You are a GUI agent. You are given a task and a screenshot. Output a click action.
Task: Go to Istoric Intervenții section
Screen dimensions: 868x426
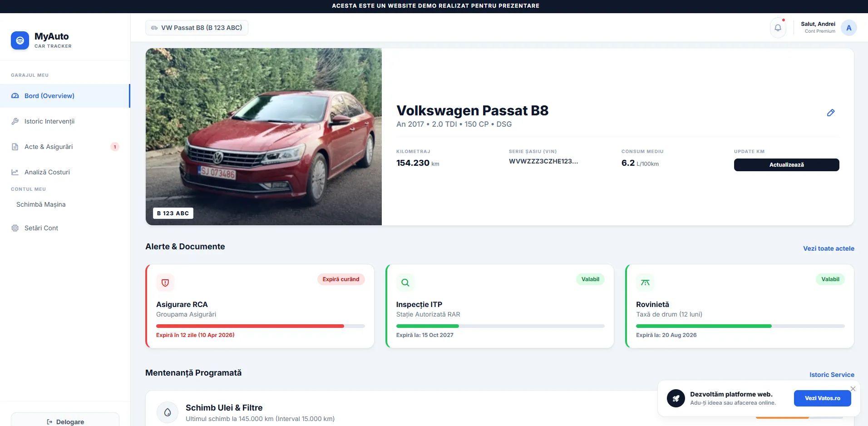coord(49,121)
